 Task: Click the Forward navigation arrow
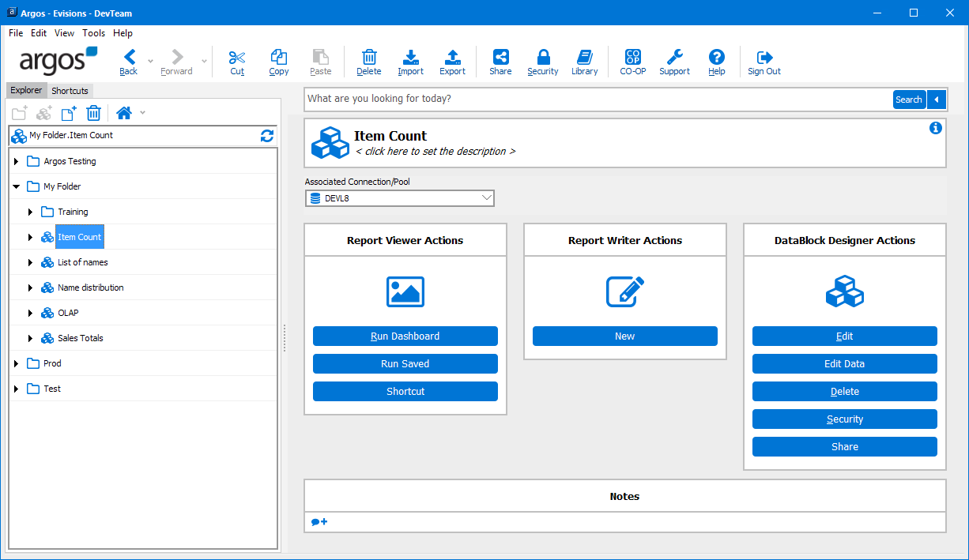[177, 57]
